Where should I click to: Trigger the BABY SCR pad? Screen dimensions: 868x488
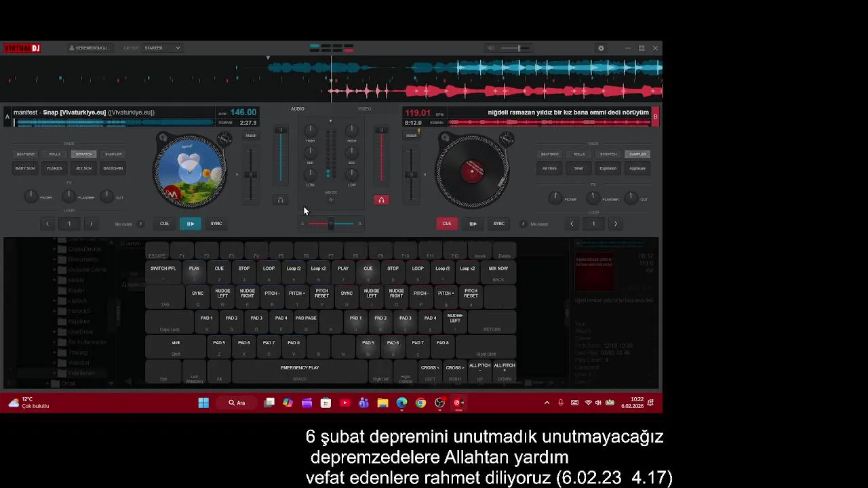pyautogui.click(x=25, y=168)
